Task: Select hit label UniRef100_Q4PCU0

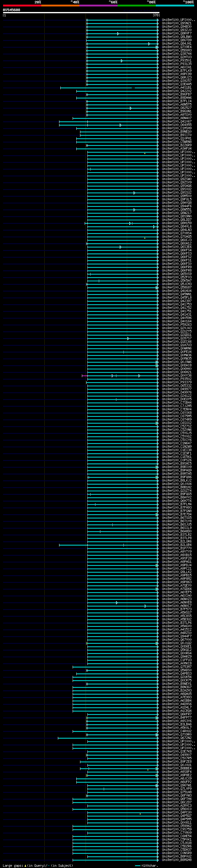Action: coord(176,812)
